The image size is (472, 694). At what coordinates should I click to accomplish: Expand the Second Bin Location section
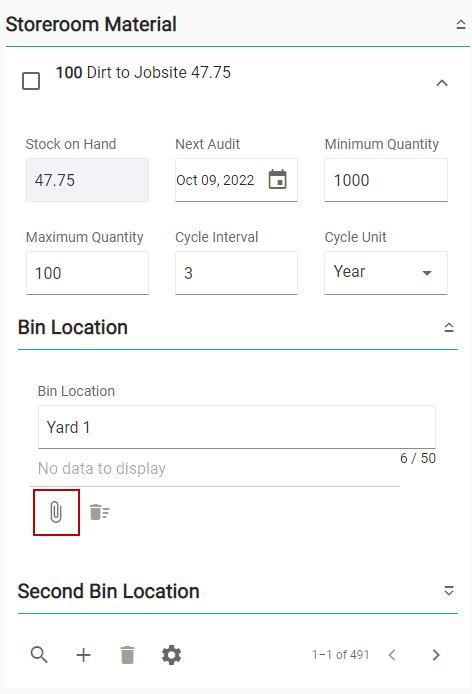pos(449,591)
